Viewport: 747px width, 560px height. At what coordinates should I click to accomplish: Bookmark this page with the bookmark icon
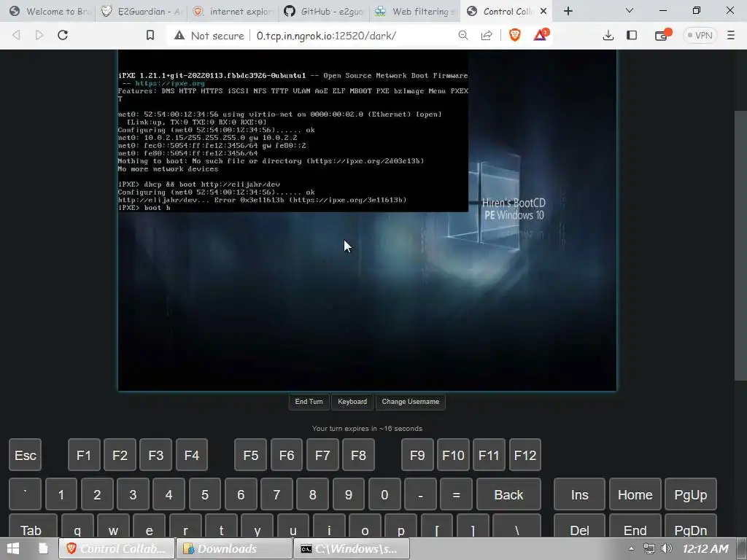click(x=150, y=35)
